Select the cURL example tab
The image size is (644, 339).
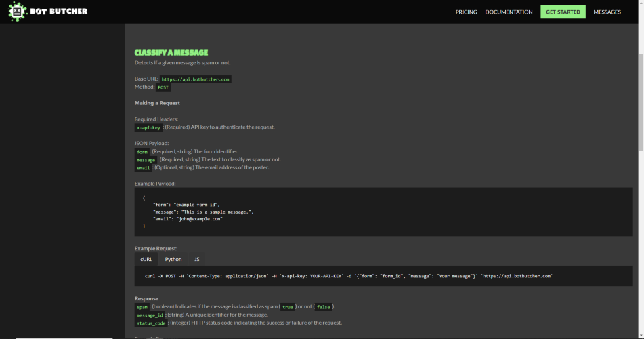146,259
